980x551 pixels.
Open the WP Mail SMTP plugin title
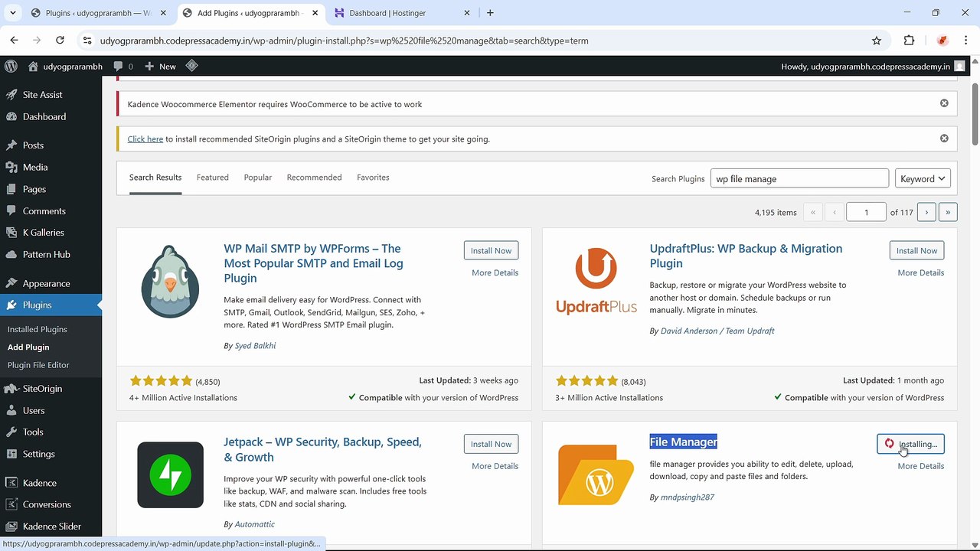pyautogui.click(x=313, y=263)
